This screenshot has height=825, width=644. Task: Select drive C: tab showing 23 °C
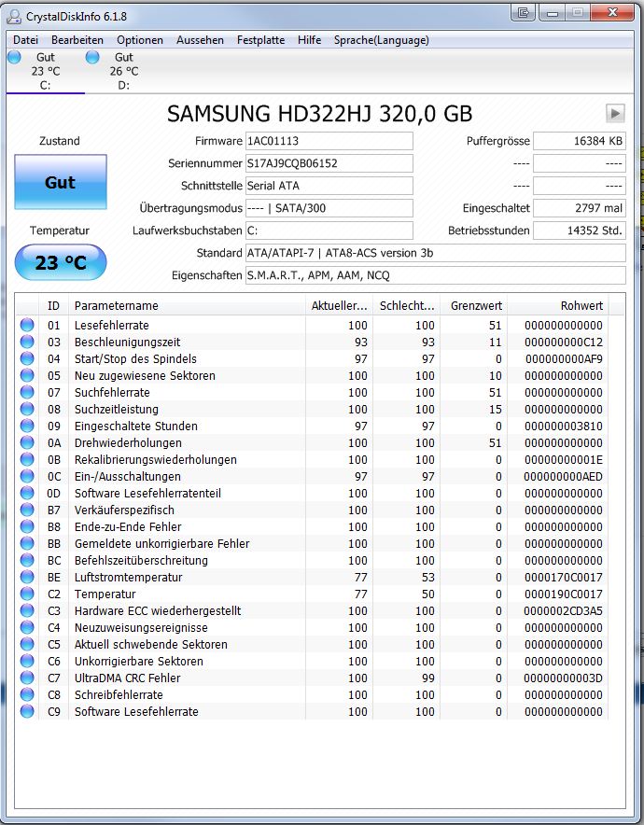point(45,71)
